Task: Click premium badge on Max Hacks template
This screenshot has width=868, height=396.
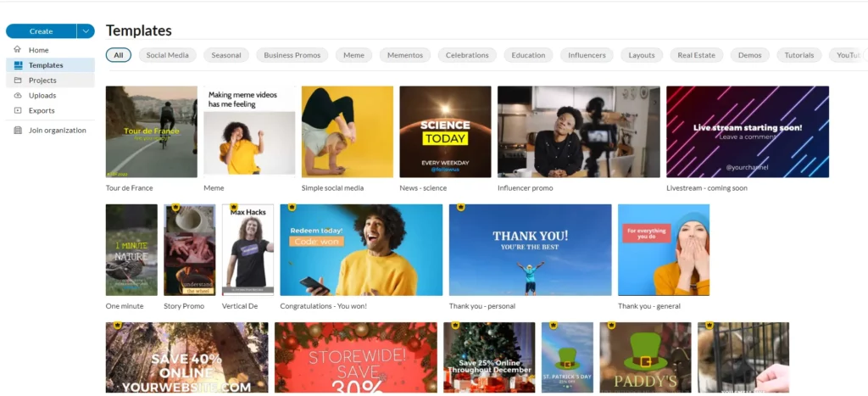Action: [234, 207]
